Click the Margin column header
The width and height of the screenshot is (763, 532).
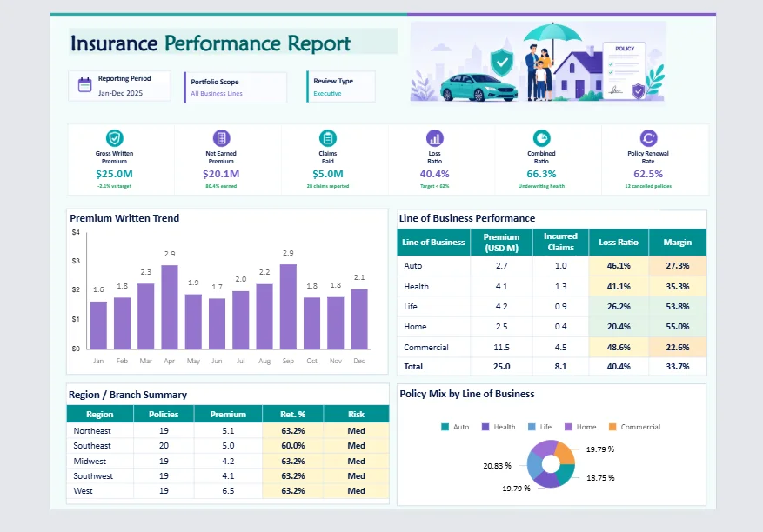click(x=678, y=243)
